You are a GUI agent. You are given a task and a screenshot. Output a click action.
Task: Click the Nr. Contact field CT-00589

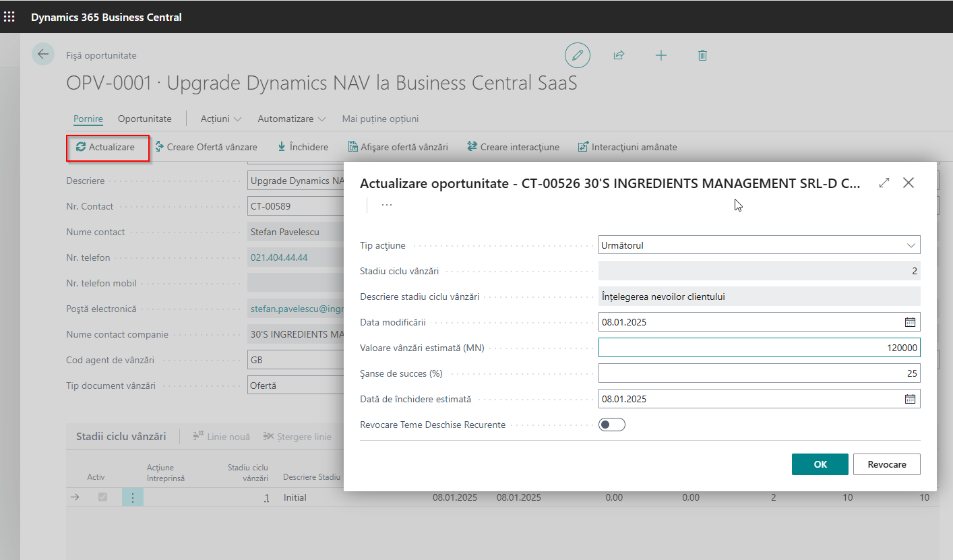[295, 206]
